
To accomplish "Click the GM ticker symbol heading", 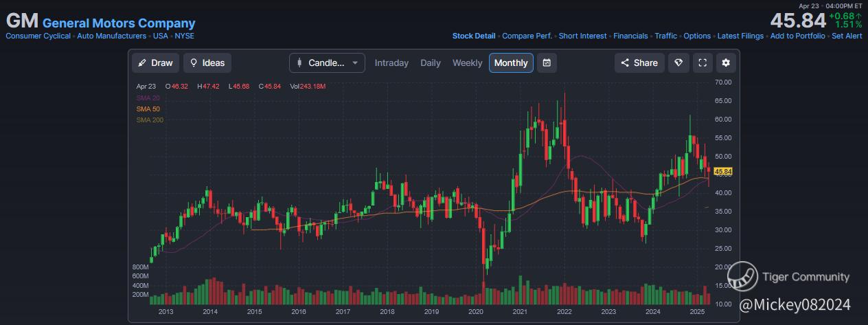I will tap(22, 21).
